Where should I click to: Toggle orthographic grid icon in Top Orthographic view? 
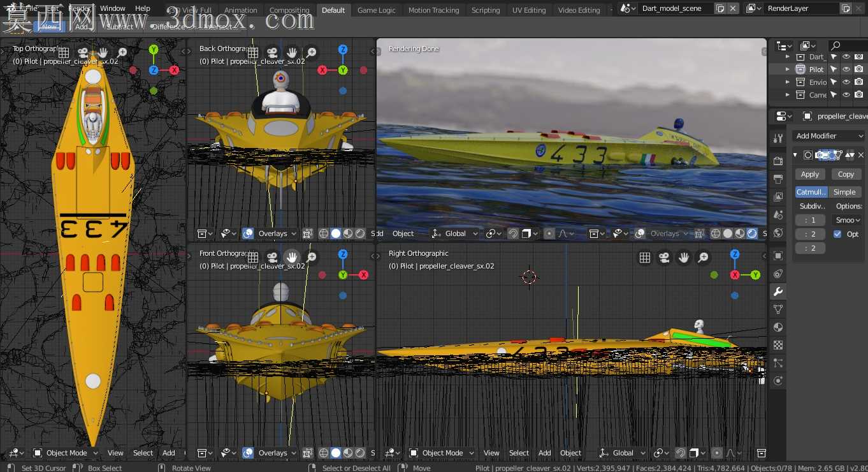[64, 52]
